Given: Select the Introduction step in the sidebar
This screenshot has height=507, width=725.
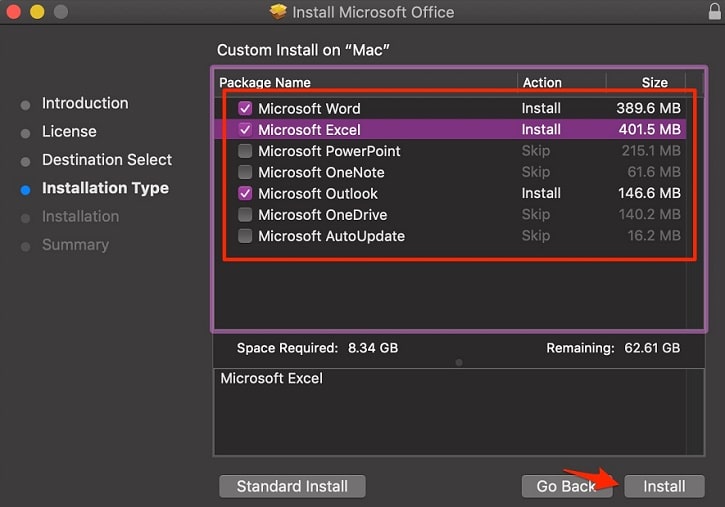Looking at the screenshot, I should point(85,103).
